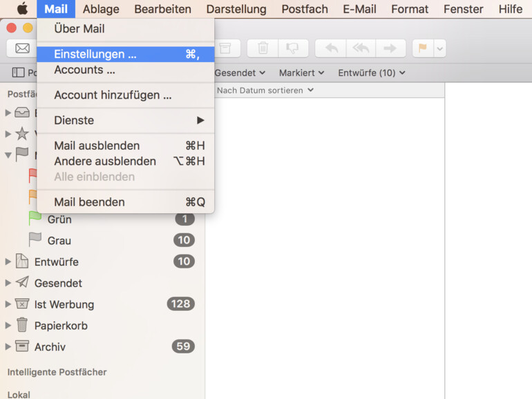Click the Junk thumbs-down toolbar button

pos(293,48)
